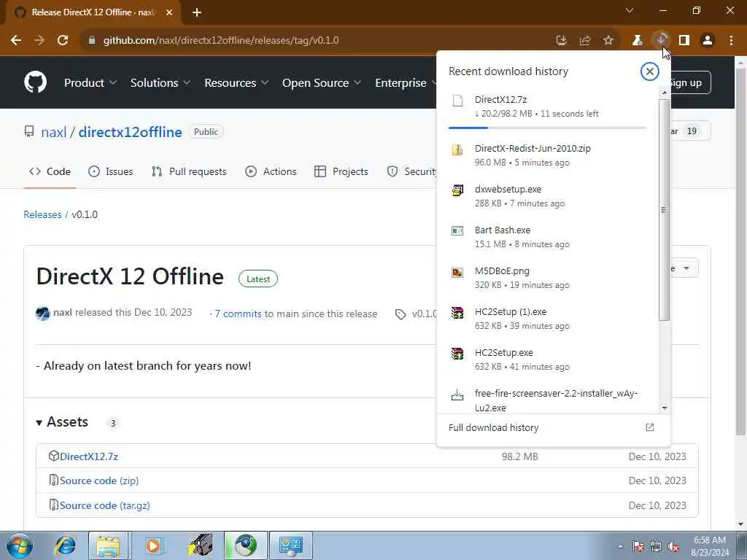The width and height of the screenshot is (747, 560).
Task: Click HC2Setup (1).exe archive icon
Action: point(457,313)
